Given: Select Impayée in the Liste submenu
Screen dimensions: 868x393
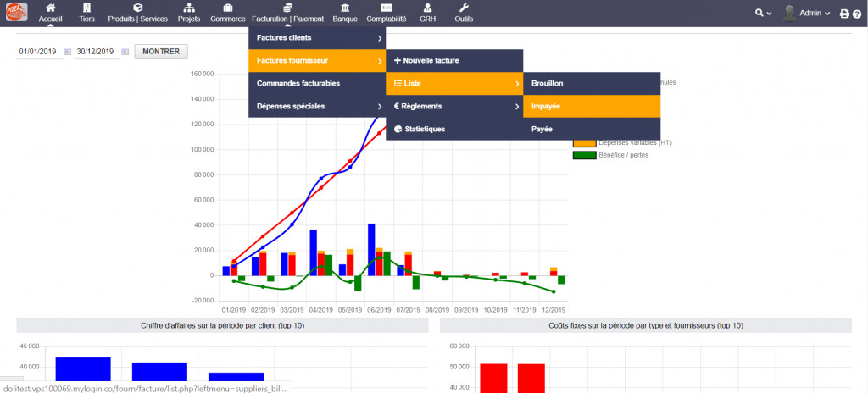Looking at the screenshot, I should 591,106.
